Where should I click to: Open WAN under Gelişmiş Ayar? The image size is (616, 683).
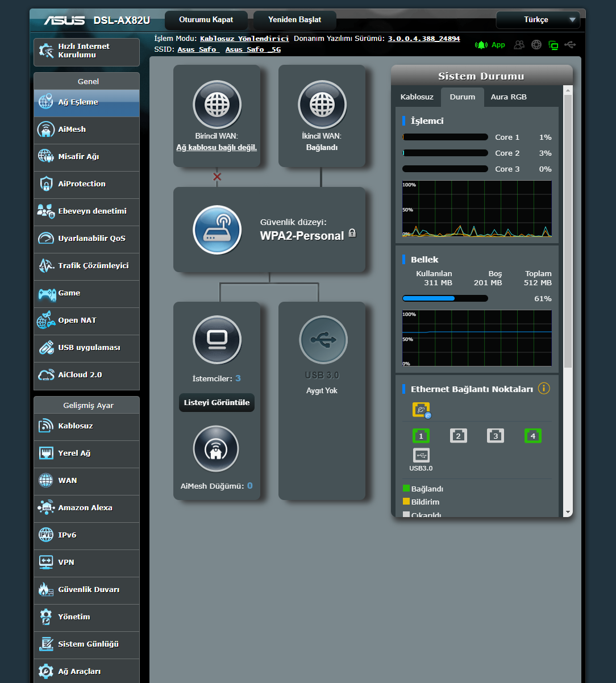(86, 481)
